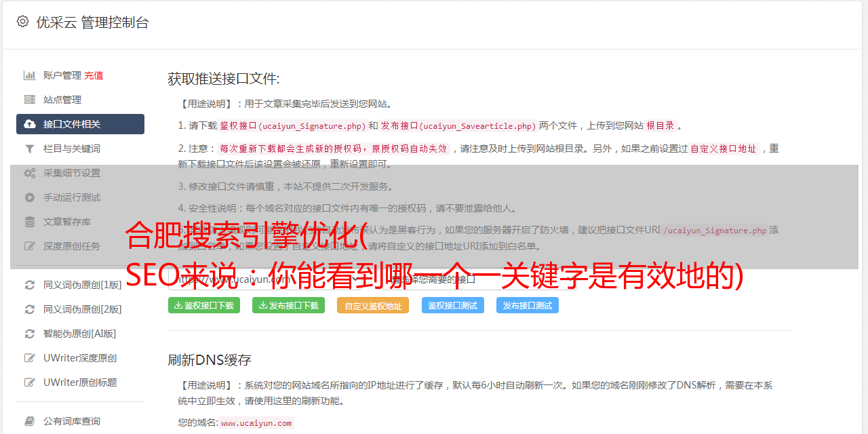Click the edit icon for UWriter深度原创
The height and width of the screenshot is (434, 868).
click(x=30, y=358)
